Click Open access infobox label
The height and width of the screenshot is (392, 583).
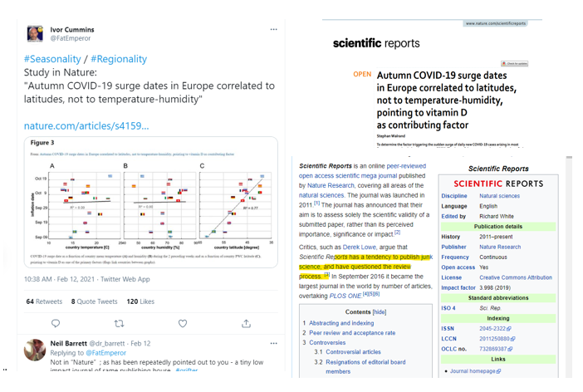coord(458,267)
